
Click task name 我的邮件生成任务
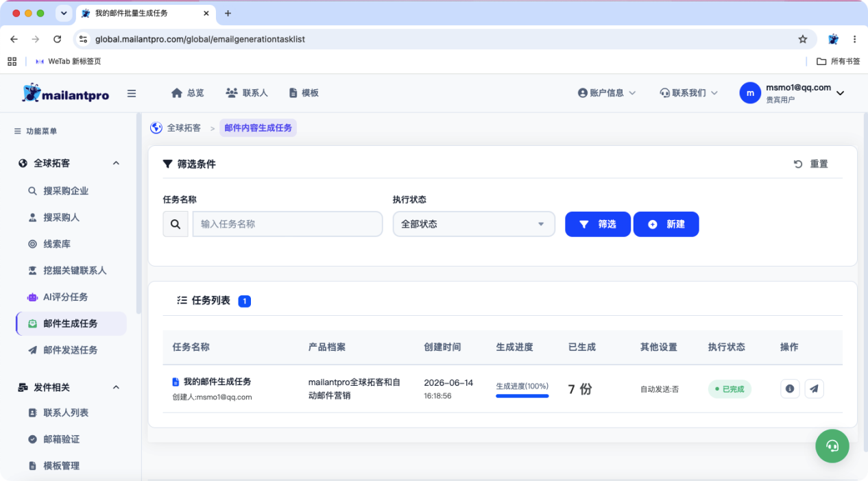(217, 382)
